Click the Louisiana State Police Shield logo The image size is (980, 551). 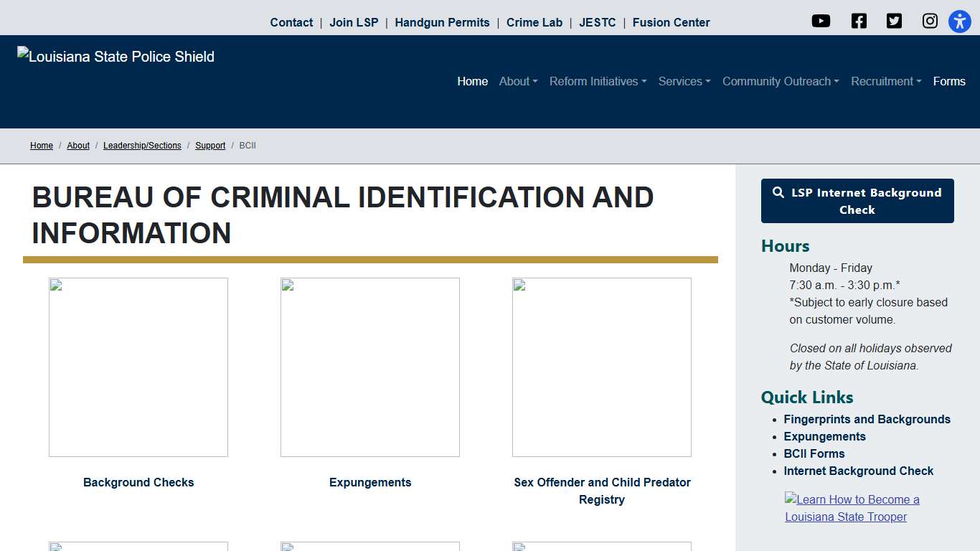[x=116, y=56]
